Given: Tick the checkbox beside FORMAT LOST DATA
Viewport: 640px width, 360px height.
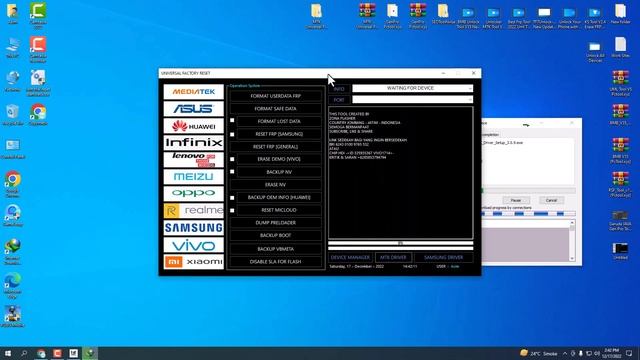Looking at the screenshot, I should tap(232, 121).
